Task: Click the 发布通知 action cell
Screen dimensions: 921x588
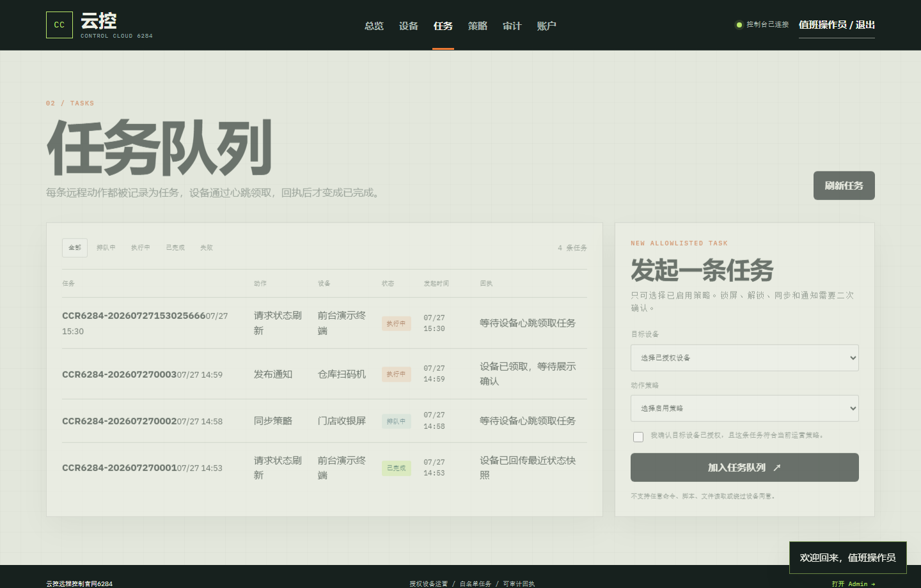Action: [273, 375]
